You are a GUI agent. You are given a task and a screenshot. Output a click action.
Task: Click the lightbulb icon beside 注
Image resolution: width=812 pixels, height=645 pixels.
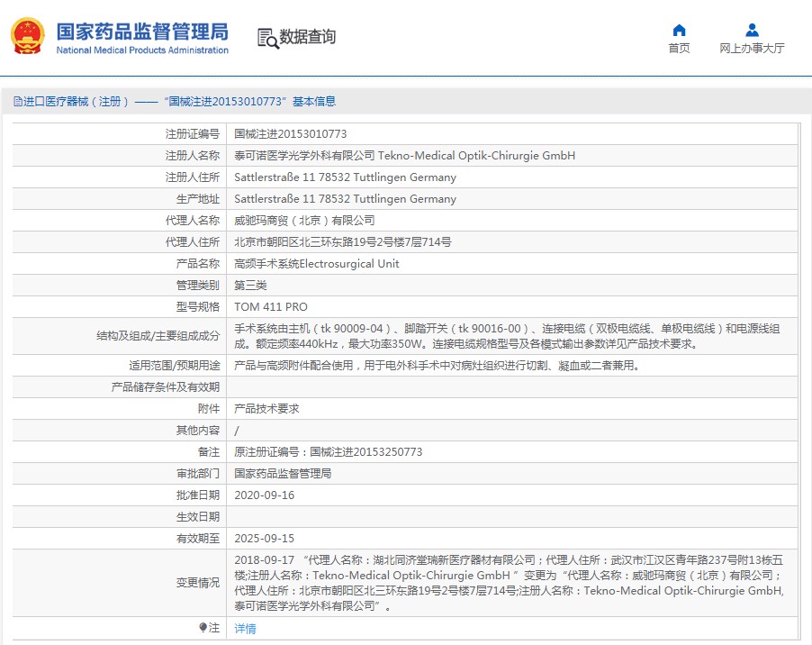pyautogui.click(x=203, y=628)
